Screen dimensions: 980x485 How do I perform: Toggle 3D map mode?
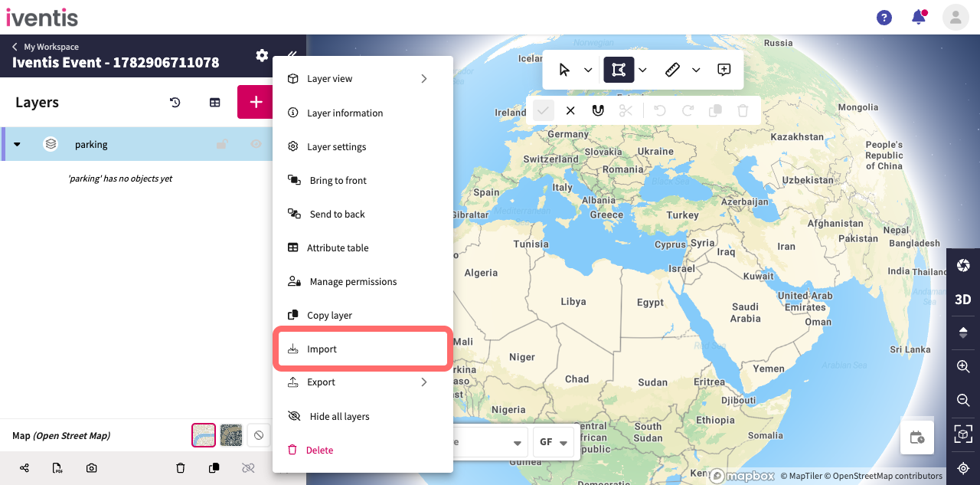click(x=963, y=299)
